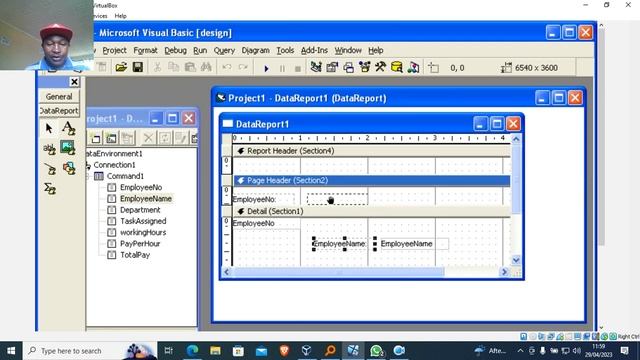Click the Break pause icon in the toolbar
Screen dimensions: 640x360
(282, 68)
